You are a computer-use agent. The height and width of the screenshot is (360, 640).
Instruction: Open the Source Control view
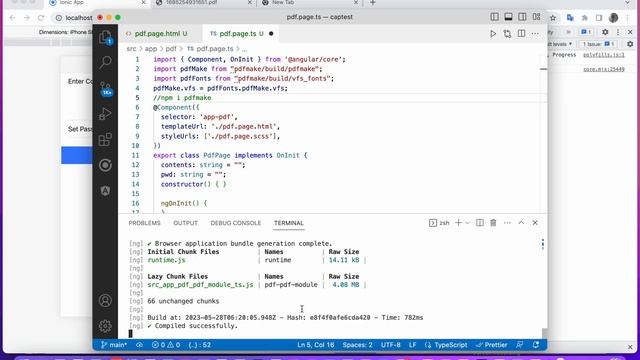click(x=105, y=88)
